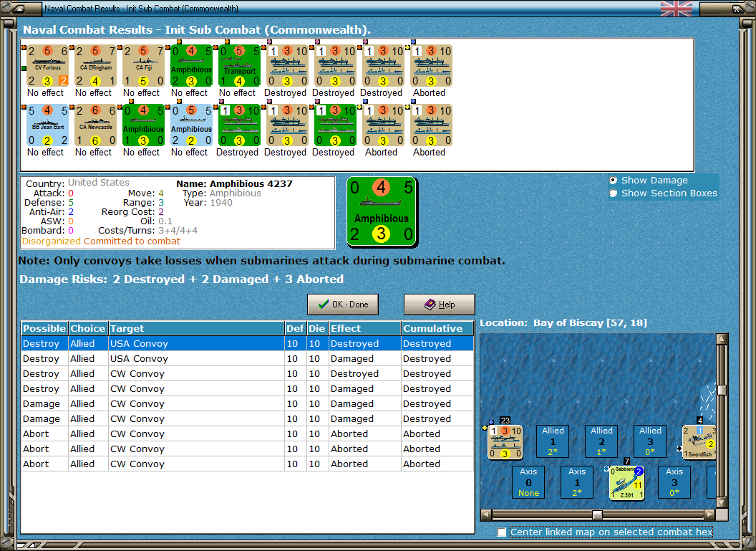
Task: Click the Choice column header
Action: pos(88,328)
